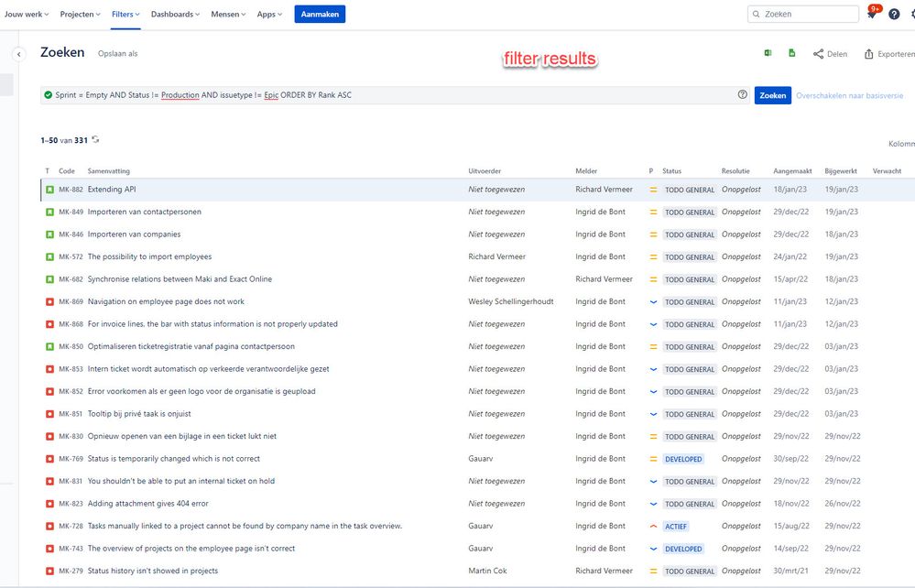Expand the Projecten menu

[x=78, y=14]
